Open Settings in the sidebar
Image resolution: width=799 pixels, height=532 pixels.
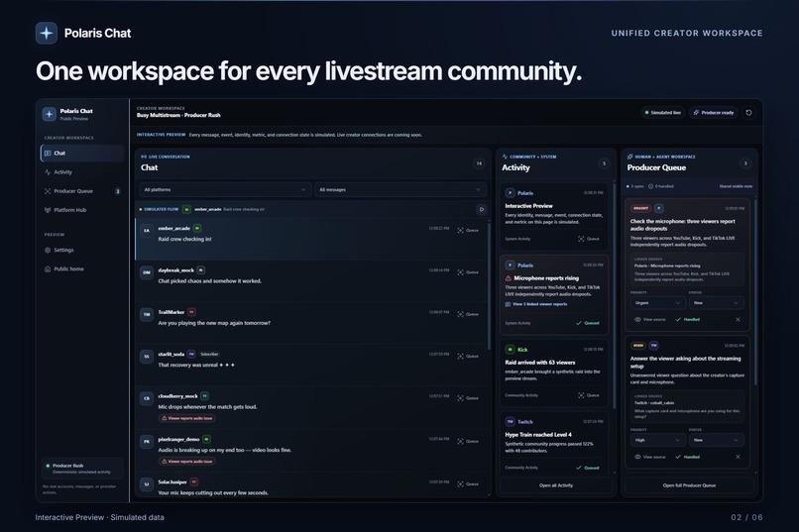[x=82, y=250]
